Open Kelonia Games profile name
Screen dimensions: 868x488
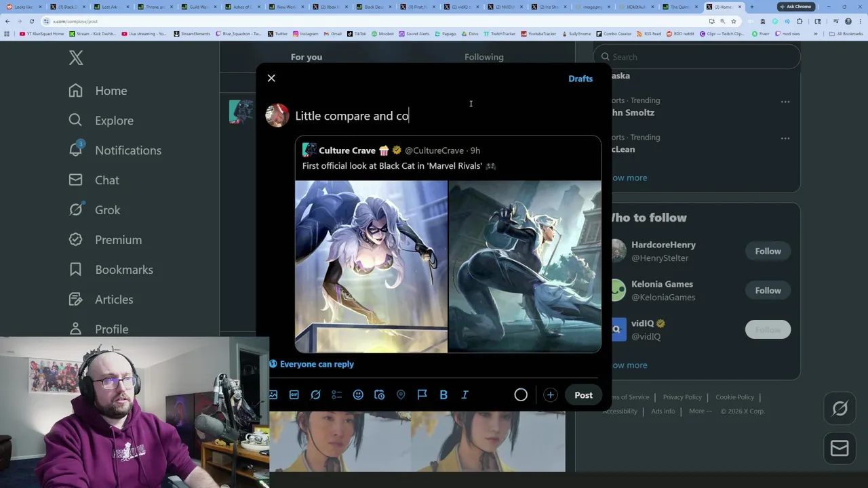(662, 284)
